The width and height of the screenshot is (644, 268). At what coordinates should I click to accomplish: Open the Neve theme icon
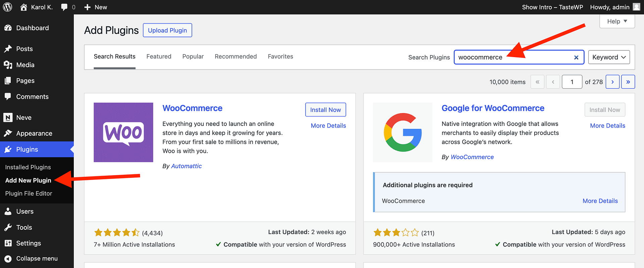(8, 118)
